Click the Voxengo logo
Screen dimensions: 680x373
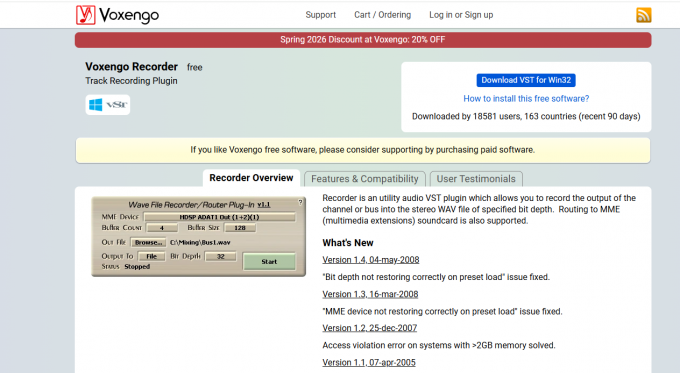(118, 15)
